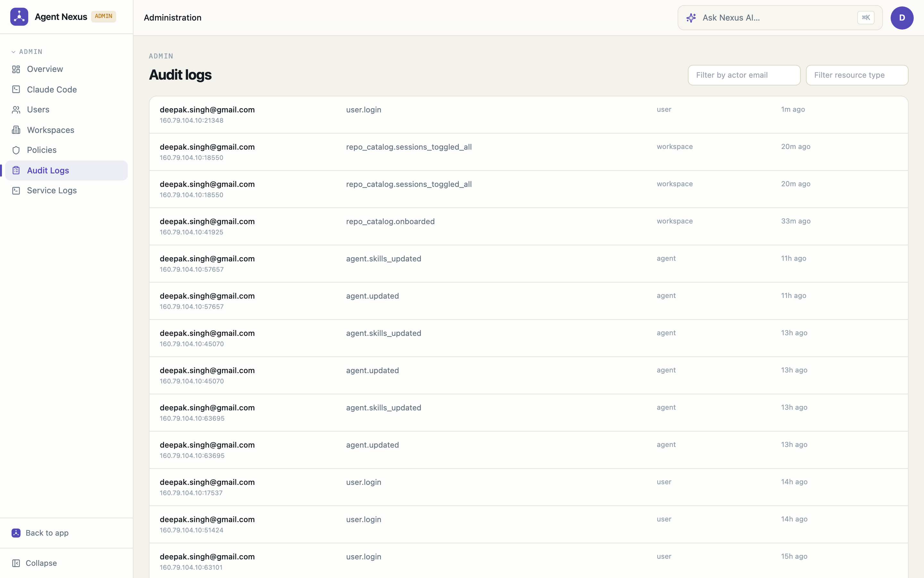
Task: Click the Audit Logs clipboard icon
Action: (x=16, y=171)
